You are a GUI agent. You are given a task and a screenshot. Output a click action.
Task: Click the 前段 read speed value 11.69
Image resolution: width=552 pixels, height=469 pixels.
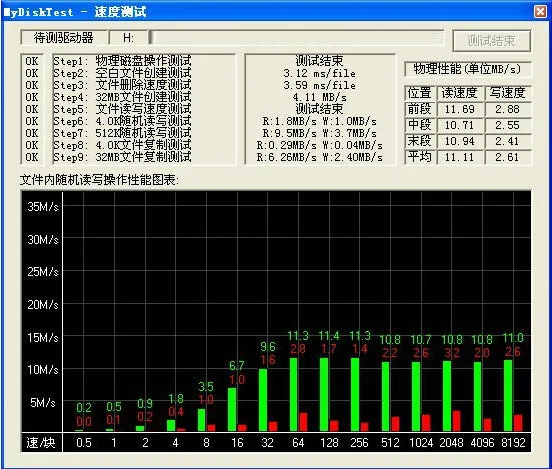(459, 109)
